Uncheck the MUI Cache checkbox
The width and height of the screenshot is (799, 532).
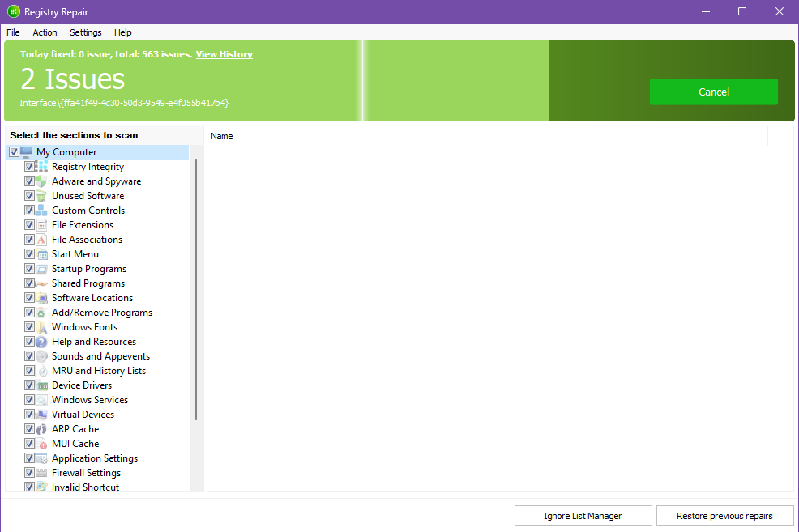pos(29,444)
